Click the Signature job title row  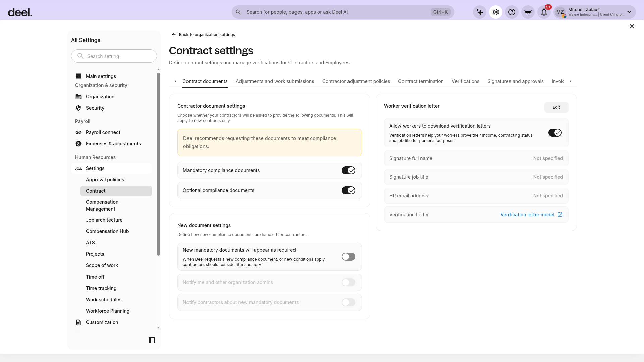[x=476, y=177]
